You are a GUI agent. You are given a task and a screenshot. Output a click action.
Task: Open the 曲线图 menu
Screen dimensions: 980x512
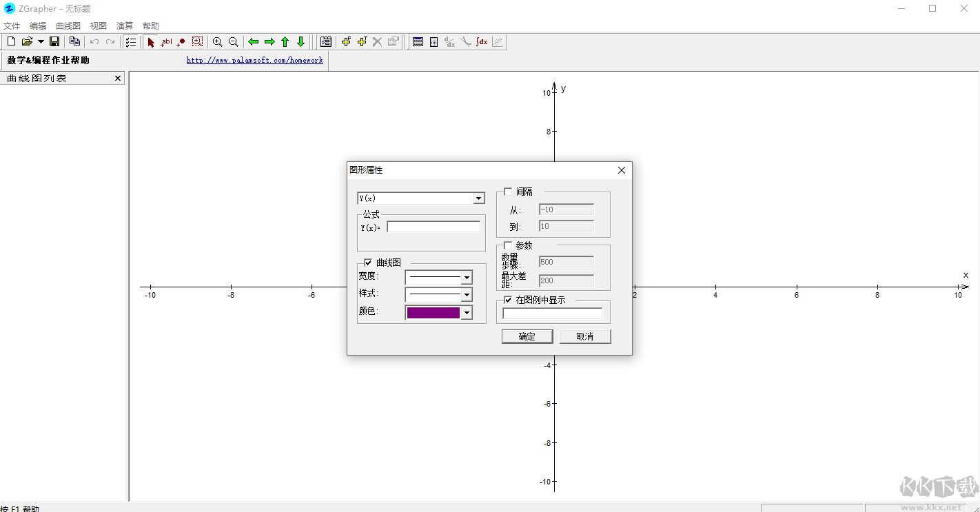pyautogui.click(x=68, y=25)
